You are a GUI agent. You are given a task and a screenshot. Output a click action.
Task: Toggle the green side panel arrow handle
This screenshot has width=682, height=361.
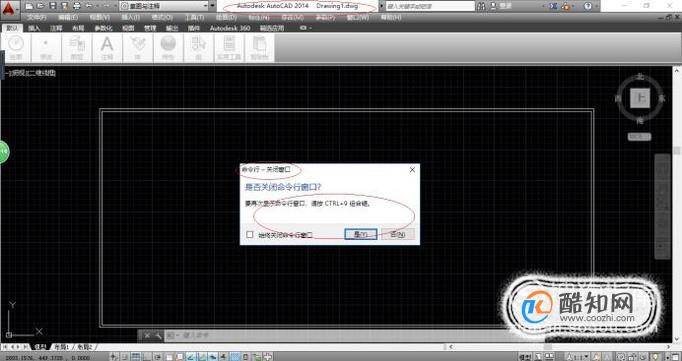[x=4, y=151]
